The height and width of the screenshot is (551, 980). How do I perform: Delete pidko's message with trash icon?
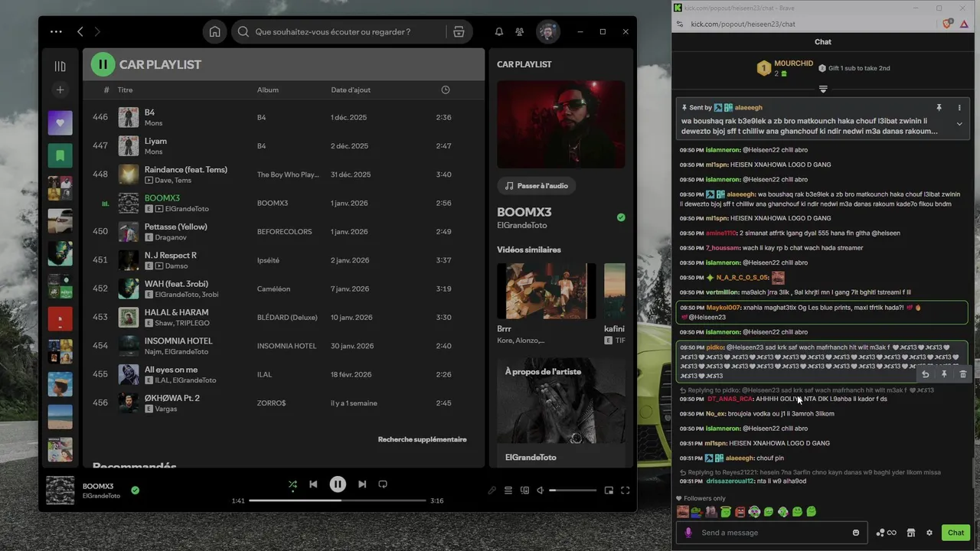(963, 374)
